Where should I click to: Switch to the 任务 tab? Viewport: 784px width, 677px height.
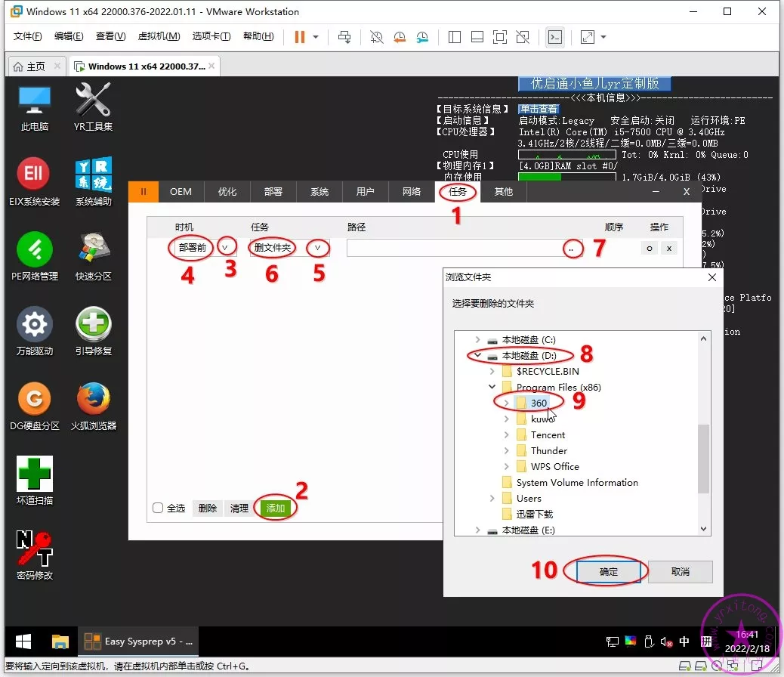click(458, 192)
